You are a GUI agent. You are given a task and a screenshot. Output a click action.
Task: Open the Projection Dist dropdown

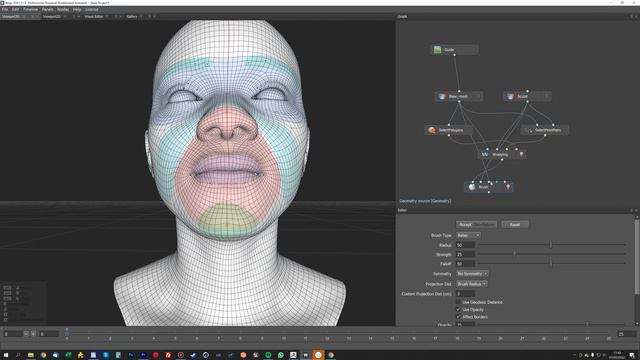pos(471,284)
